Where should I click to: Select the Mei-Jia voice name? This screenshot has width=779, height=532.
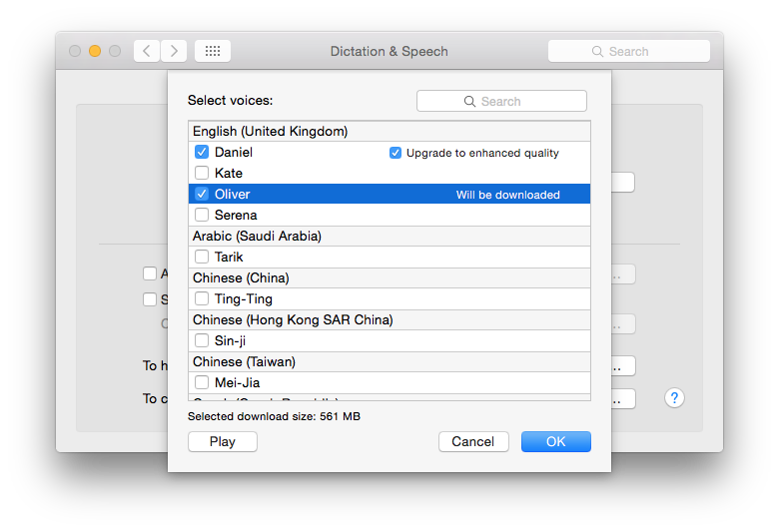point(237,382)
